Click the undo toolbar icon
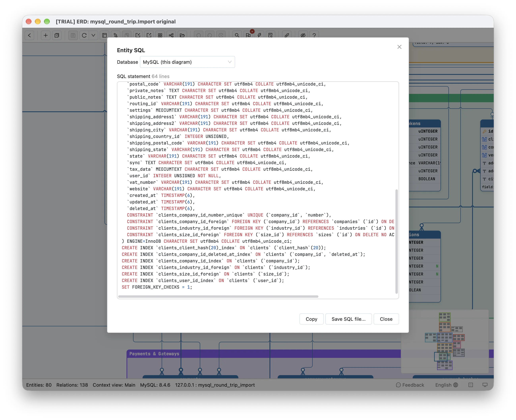 coord(198,35)
